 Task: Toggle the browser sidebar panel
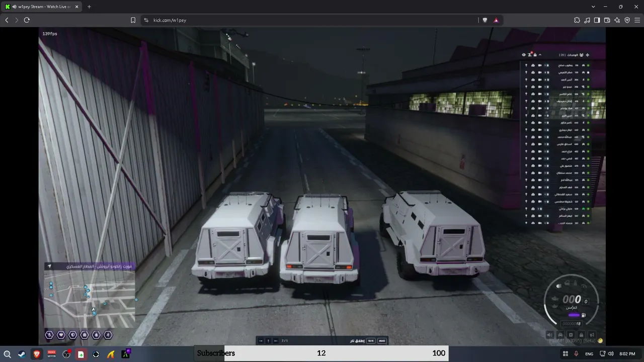pos(597,20)
